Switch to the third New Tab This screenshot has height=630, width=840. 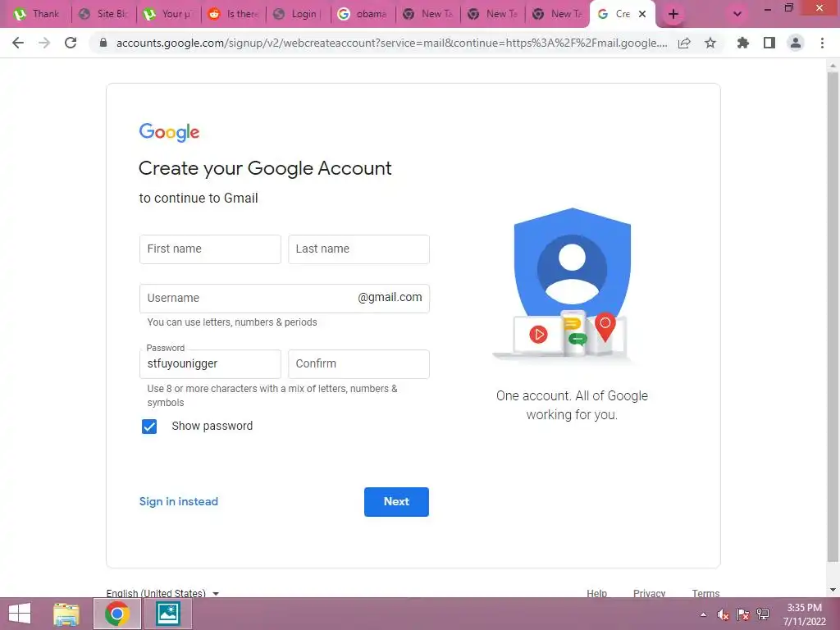pos(558,14)
